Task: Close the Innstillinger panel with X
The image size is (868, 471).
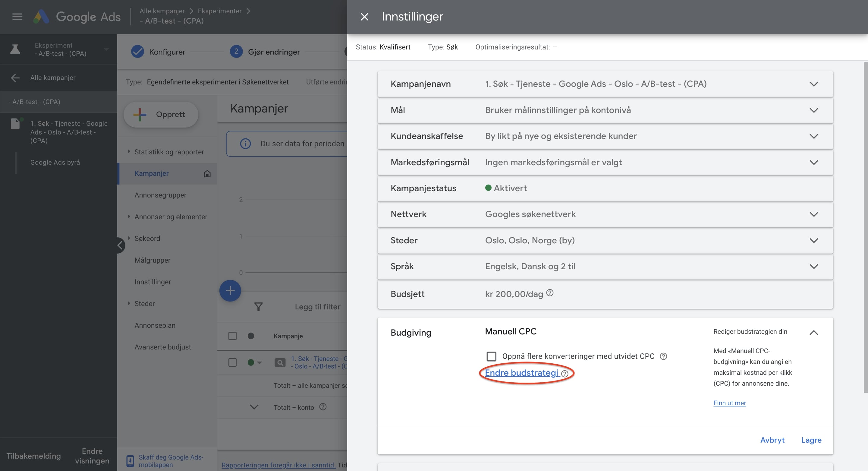Action: tap(364, 17)
